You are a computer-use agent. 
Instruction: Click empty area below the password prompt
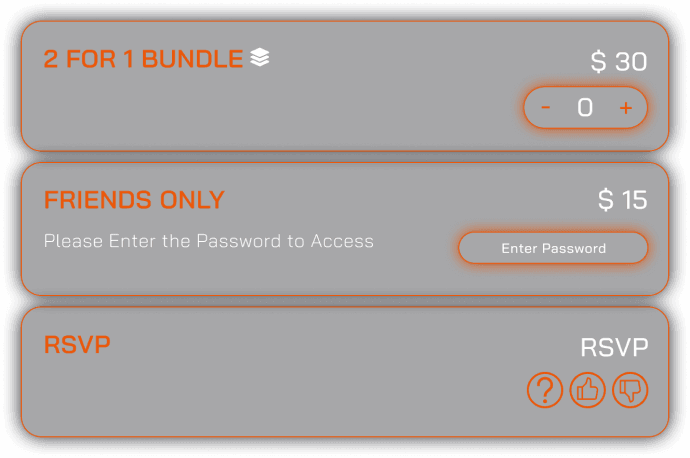[220, 273]
